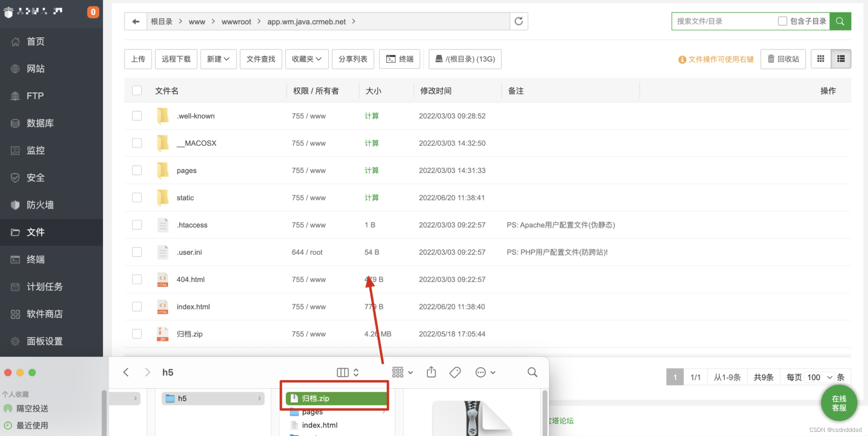Screen dimensions: 868x436
Task: Check the box for 404.html
Action: click(137, 279)
